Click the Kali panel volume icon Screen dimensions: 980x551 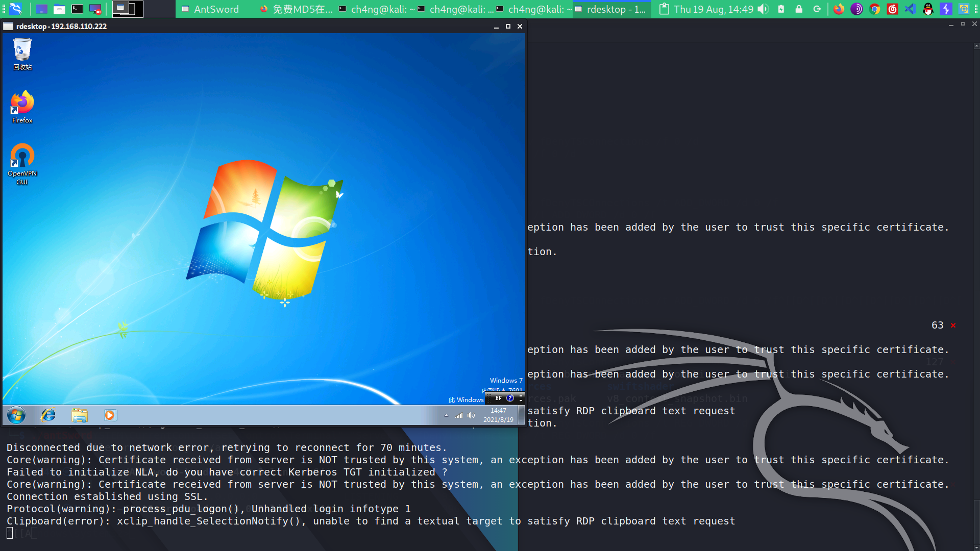coord(763,9)
